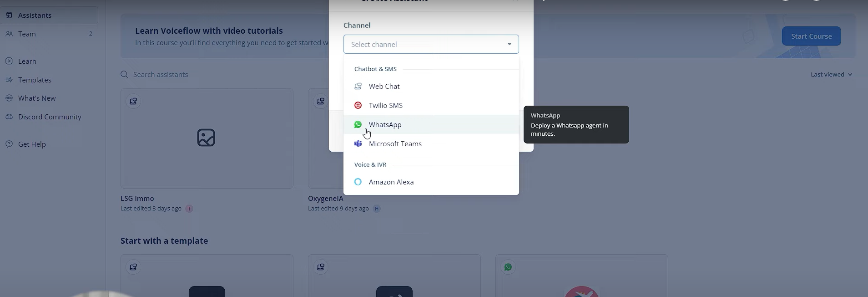Image resolution: width=868 pixels, height=297 pixels.
Task: Click the web chat badge on OxygeneIA card
Action: point(321,101)
